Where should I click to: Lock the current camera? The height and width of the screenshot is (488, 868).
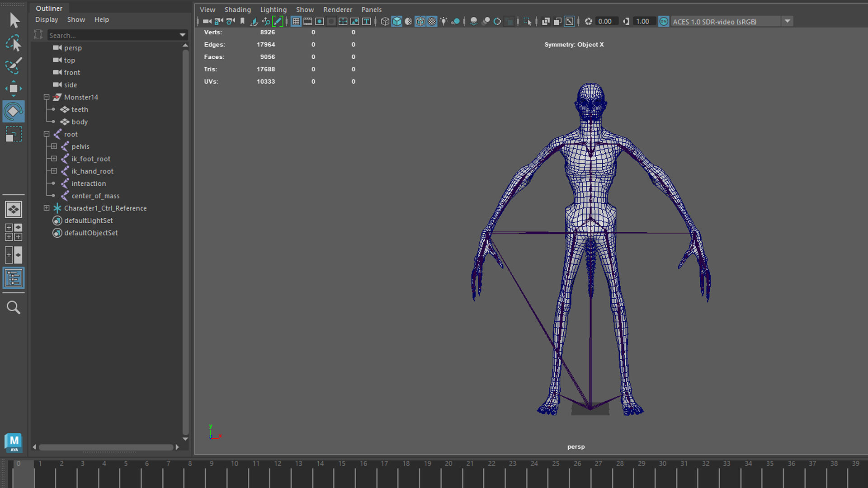(219, 21)
